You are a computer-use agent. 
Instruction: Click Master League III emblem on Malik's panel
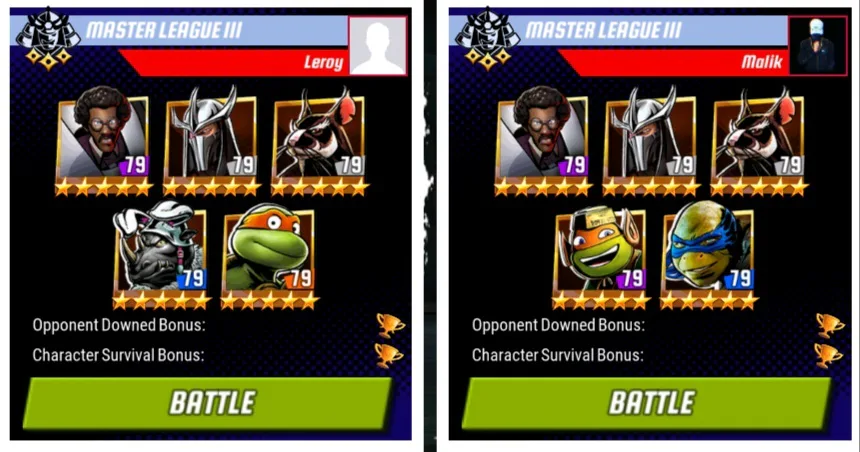[x=488, y=38]
